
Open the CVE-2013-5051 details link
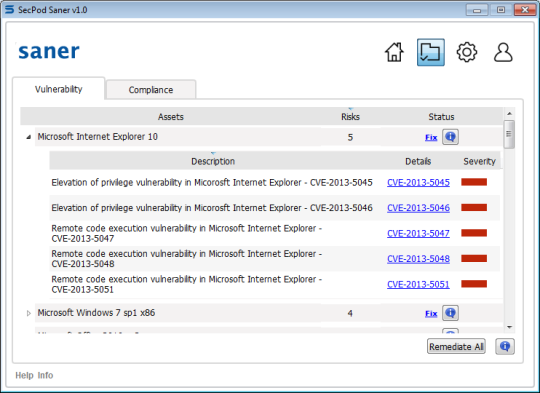click(x=418, y=285)
